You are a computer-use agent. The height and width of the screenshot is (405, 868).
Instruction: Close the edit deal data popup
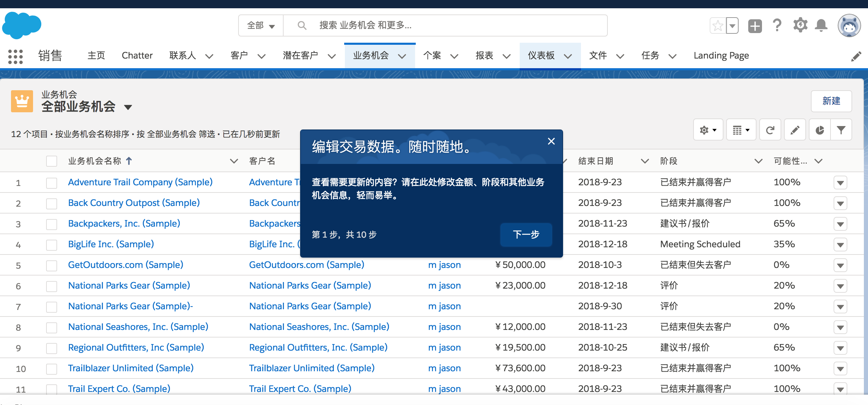[x=551, y=141]
